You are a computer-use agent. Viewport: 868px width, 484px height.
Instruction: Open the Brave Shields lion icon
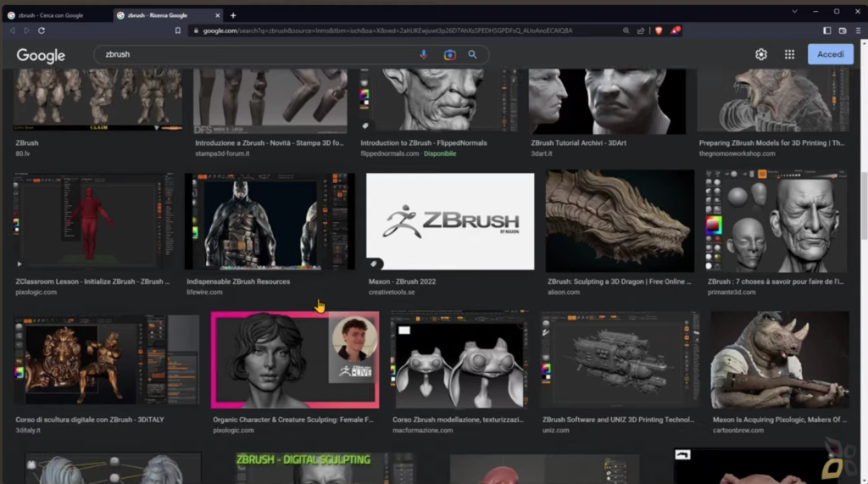(659, 31)
